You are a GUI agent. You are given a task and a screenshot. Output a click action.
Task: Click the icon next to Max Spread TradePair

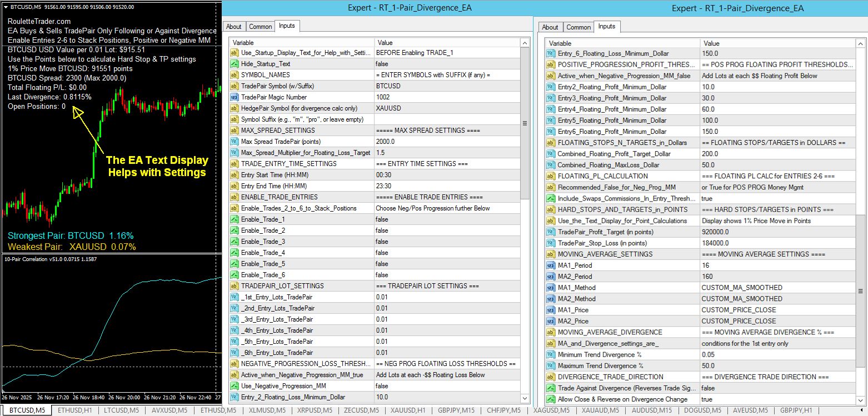(235, 142)
